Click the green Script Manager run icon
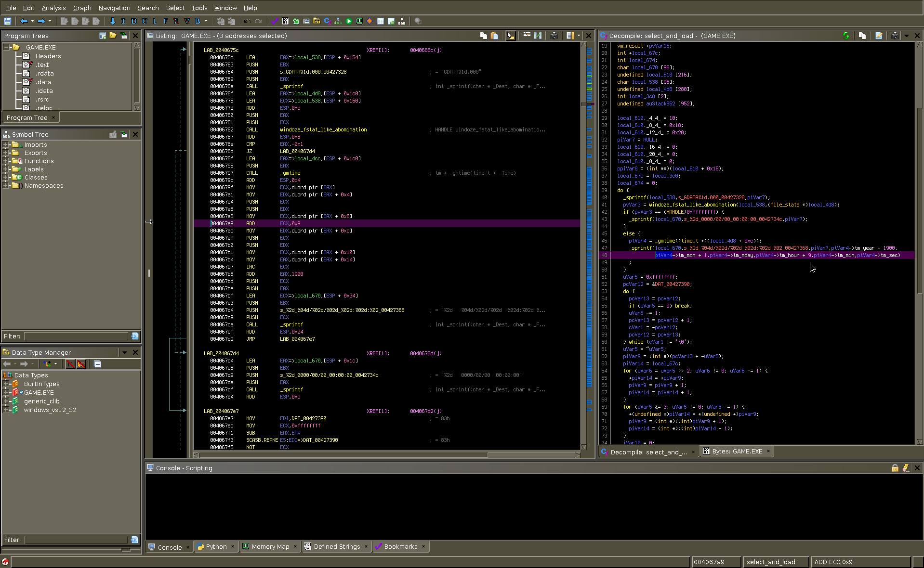This screenshot has width=924, height=568. point(349,21)
